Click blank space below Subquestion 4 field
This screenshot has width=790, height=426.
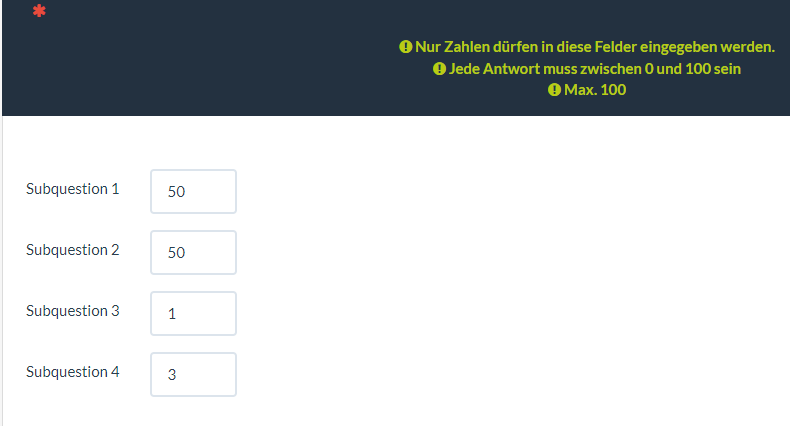pyautogui.click(x=193, y=412)
